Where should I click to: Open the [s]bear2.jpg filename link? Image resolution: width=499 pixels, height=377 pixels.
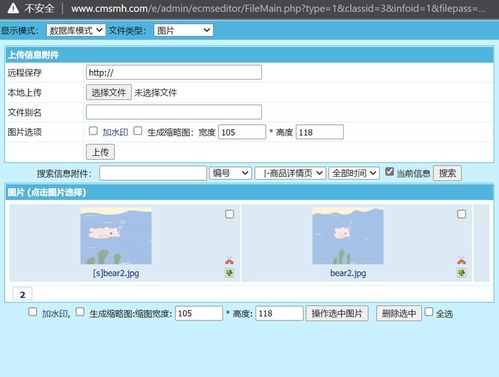point(116,273)
